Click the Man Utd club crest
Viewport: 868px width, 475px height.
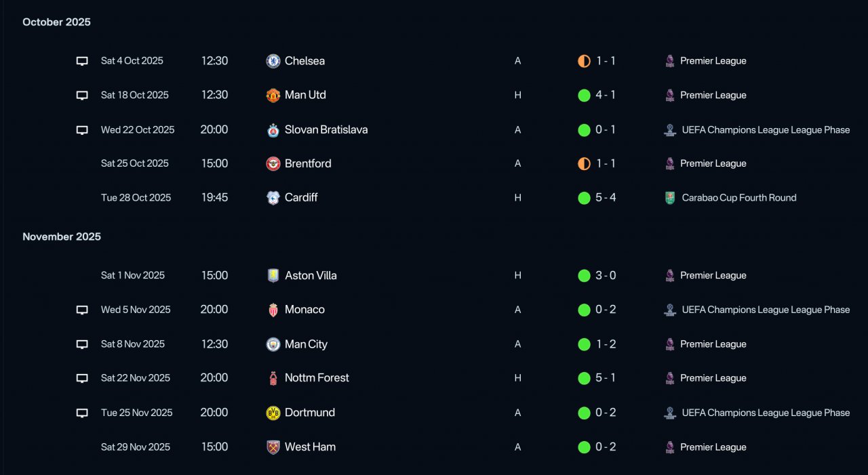273,96
